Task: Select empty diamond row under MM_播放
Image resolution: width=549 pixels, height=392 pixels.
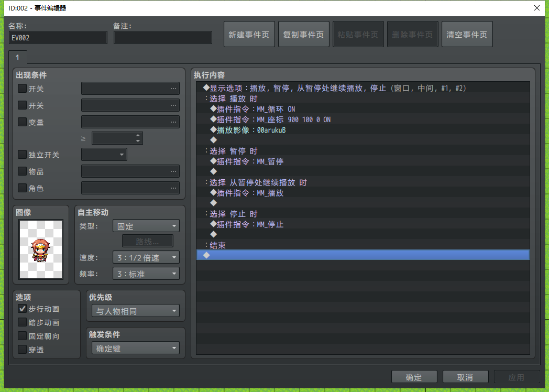Action: (363, 203)
